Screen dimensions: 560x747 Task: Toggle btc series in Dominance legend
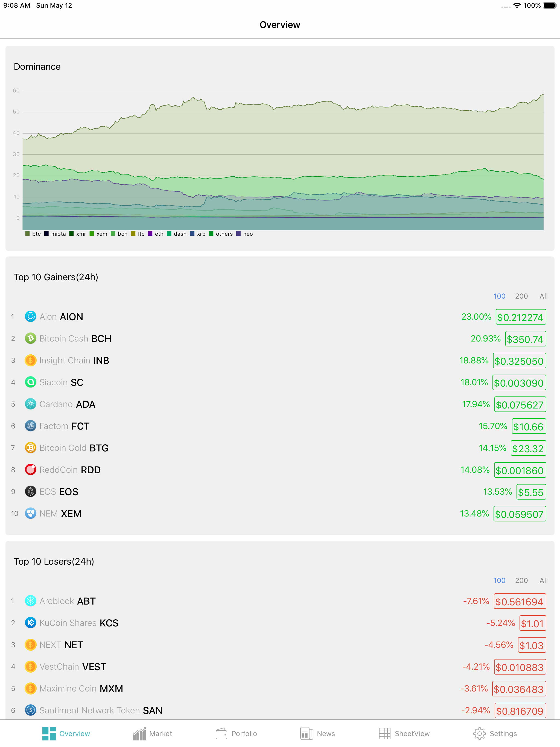(33, 234)
